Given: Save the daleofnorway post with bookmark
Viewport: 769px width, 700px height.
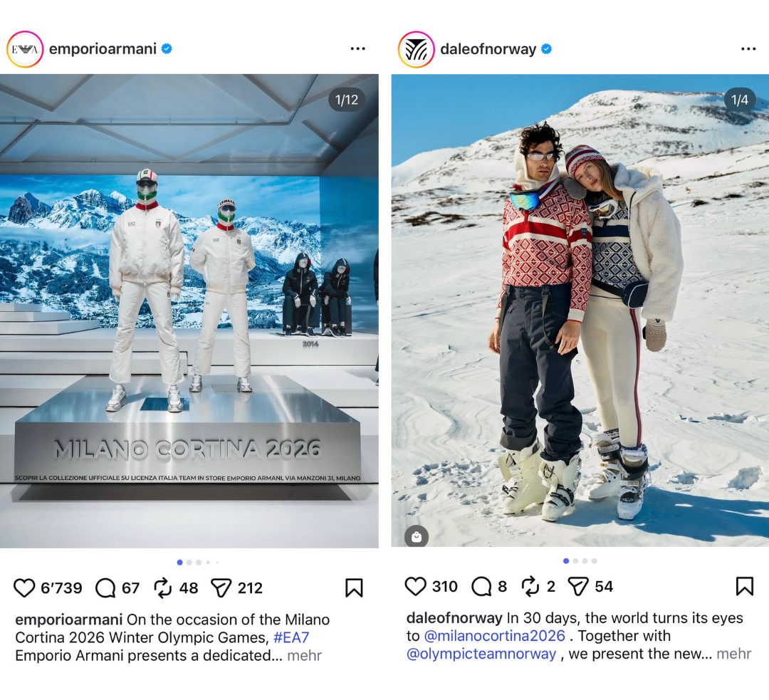Looking at the screenshot, I should point(745,586).
